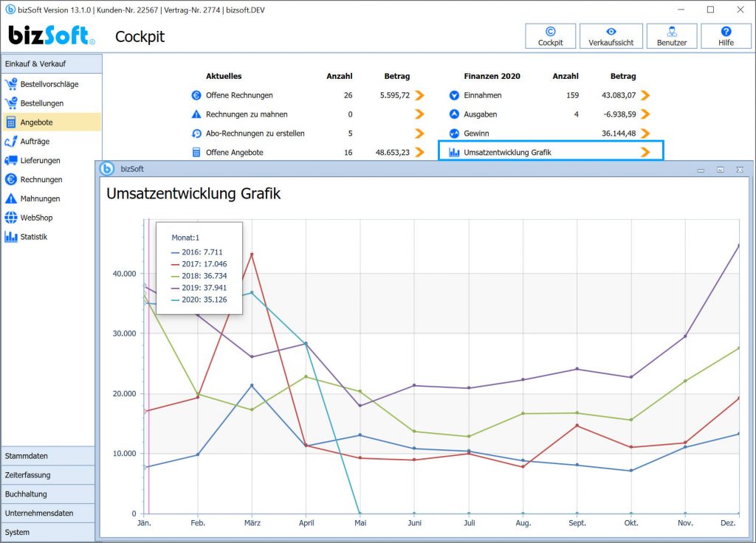
Task: Open arrow for Abo-Rechnungen zu erstellen
Action: click(x=419, y=134)
